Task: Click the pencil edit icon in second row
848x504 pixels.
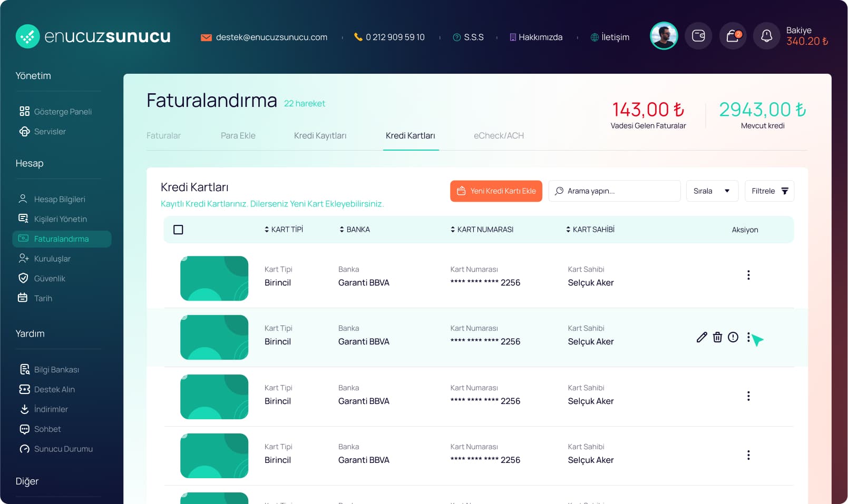Action: (701, 337)
